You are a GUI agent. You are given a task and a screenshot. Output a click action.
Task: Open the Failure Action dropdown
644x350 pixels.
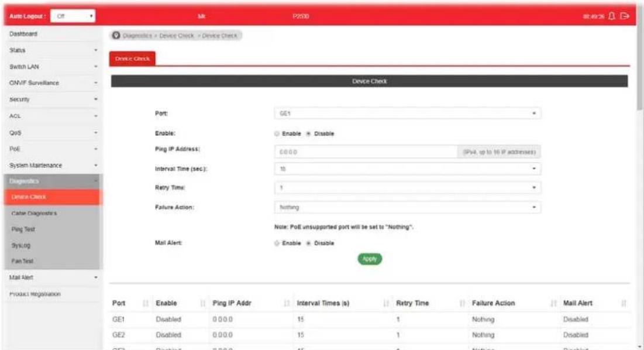[x=408, y=207]
